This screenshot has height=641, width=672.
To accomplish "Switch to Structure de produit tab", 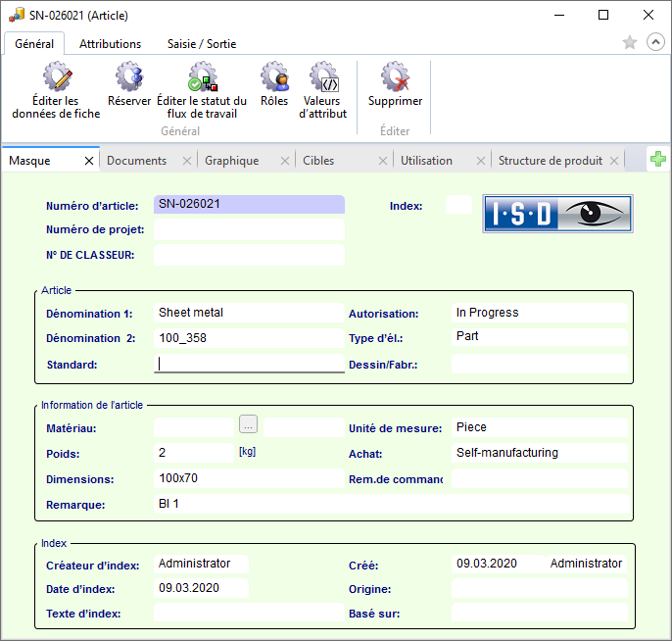I will click(x=550, y=161).
